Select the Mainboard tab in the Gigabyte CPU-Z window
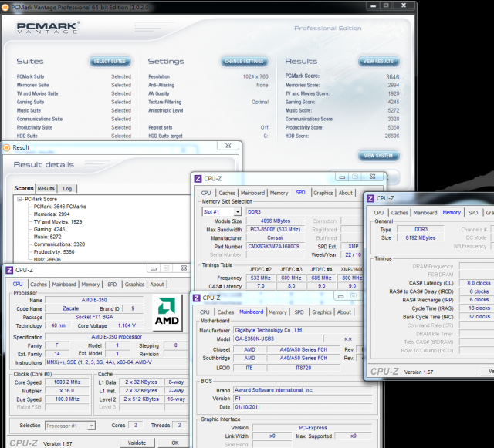 (251, 312)
